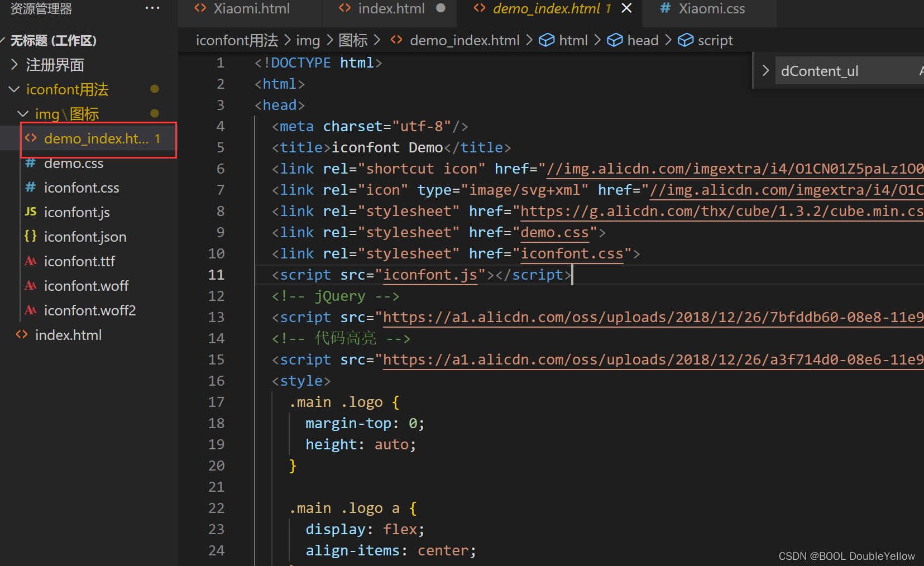
Task: Click the braces icon beside iconfont.json
Action: point(31,237)
